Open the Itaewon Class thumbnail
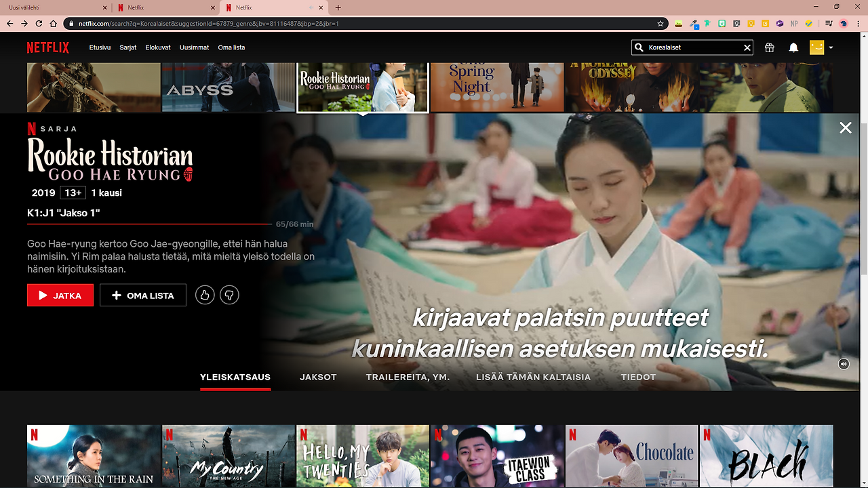Viewport: 868px width, 488px height. pyautogui.click(x=497, y=456)
